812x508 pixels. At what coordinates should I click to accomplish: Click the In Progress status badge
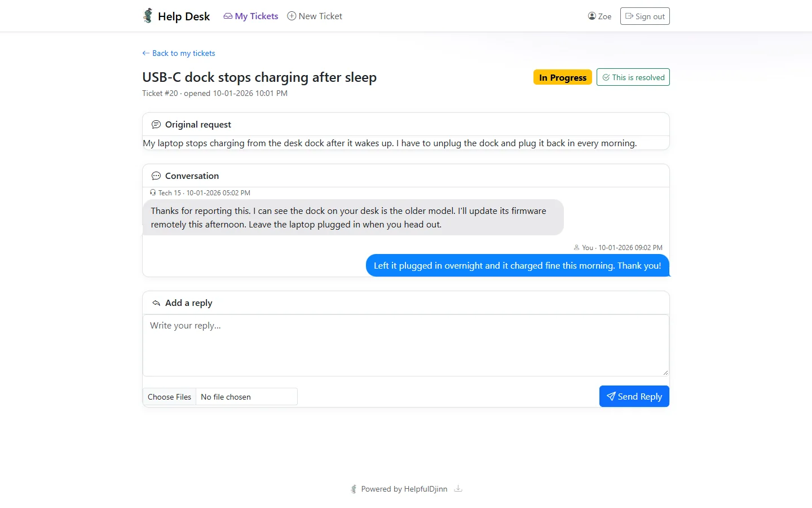tap(563, 77)
